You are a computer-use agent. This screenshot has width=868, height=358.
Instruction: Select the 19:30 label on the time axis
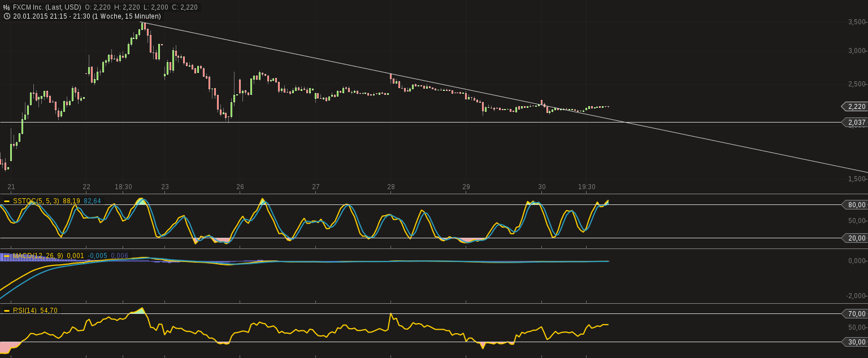[588, 185]
